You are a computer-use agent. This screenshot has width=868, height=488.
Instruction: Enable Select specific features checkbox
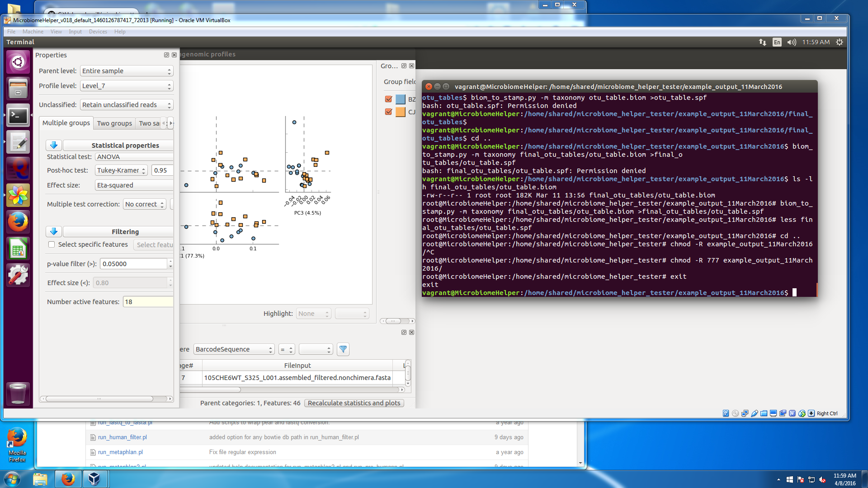click(52, 244)
